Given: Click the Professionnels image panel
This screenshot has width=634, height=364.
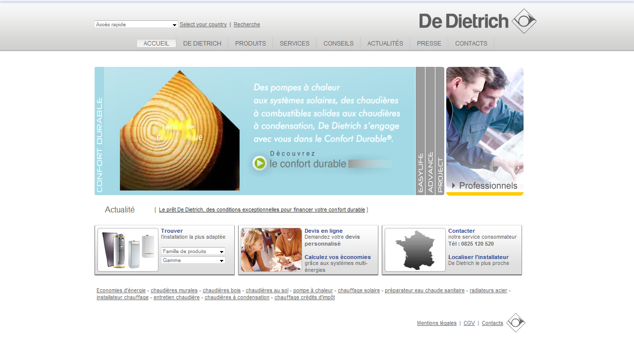Looking at the screenshot, I should [485, 131].
